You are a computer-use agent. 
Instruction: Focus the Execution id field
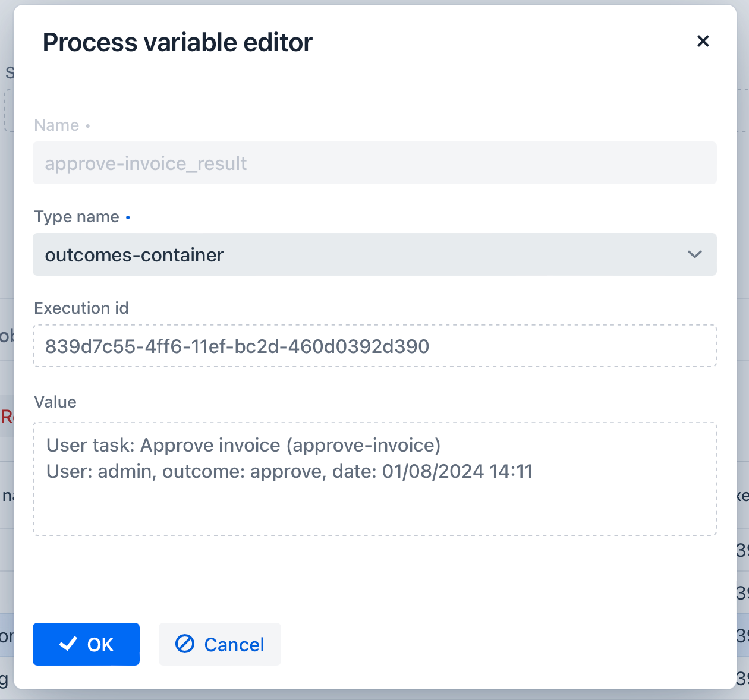tap(374, 346)
